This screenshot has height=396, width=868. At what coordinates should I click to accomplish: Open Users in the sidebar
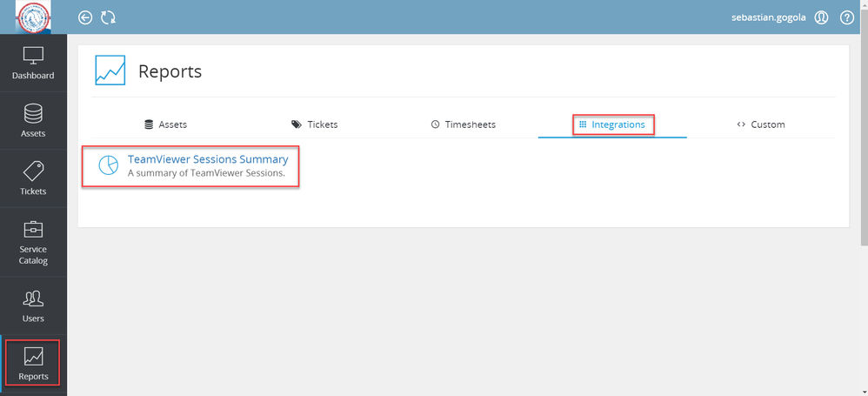pyautogui.click(x=33, y=305)
